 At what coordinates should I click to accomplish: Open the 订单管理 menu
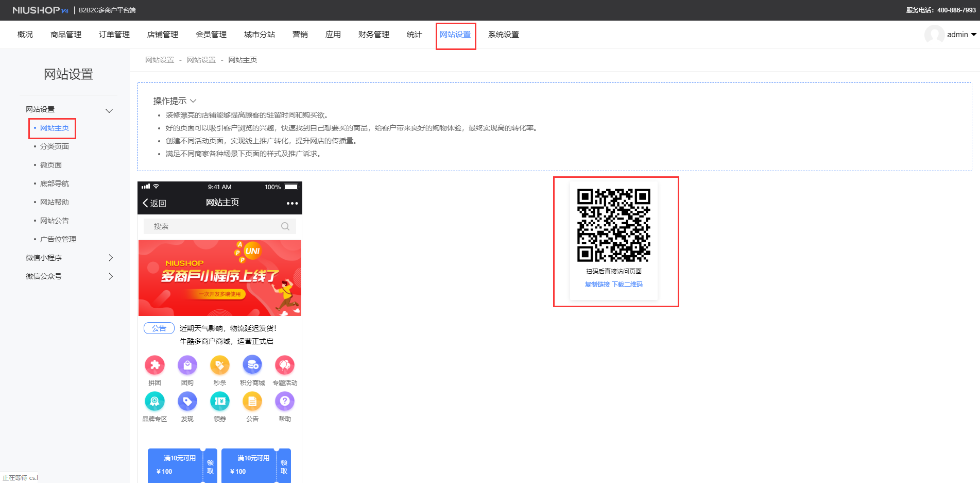pyautogui.click(x=114, y=35)
